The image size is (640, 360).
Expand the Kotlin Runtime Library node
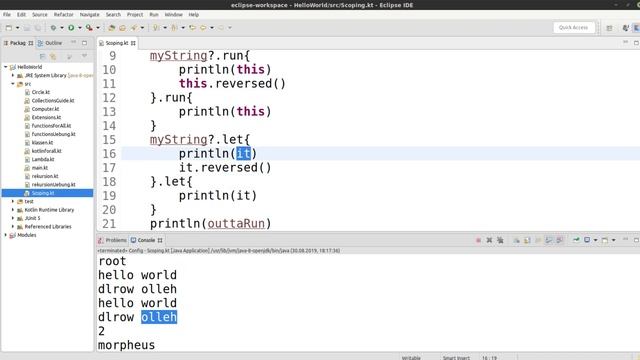click(x=13, y=210)
